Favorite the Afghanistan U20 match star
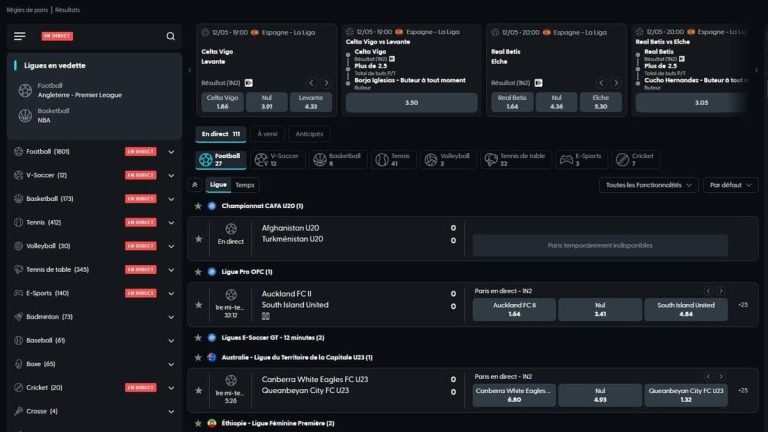Screen dimensions: 768x432 click(x=198, y=239)
